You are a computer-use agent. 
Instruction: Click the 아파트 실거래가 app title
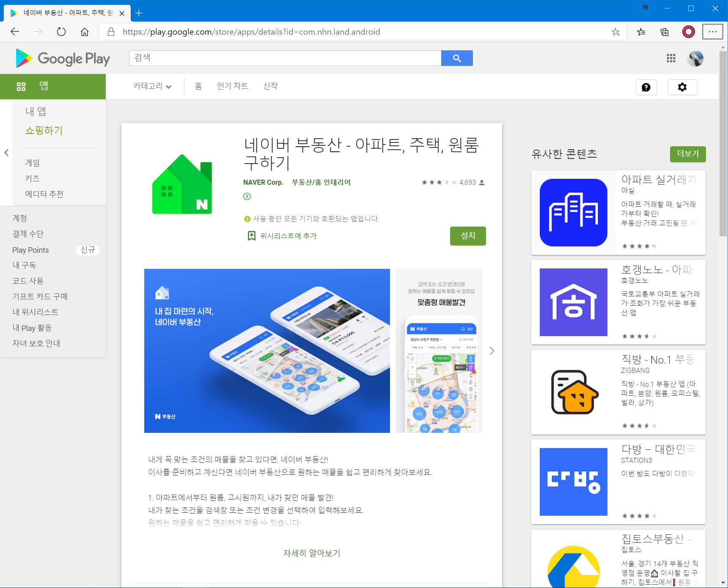pyautogui.click(x=659, y=180)
